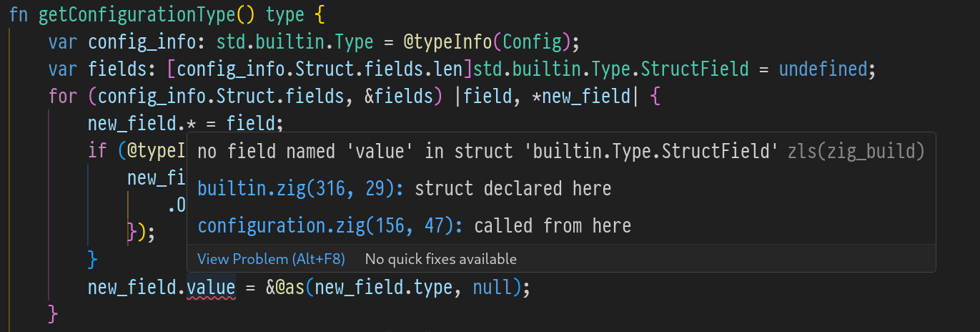This screenshot has width=980, height=332.
Task: Click the 'no field named value' error message
Action: coord(487,151)
